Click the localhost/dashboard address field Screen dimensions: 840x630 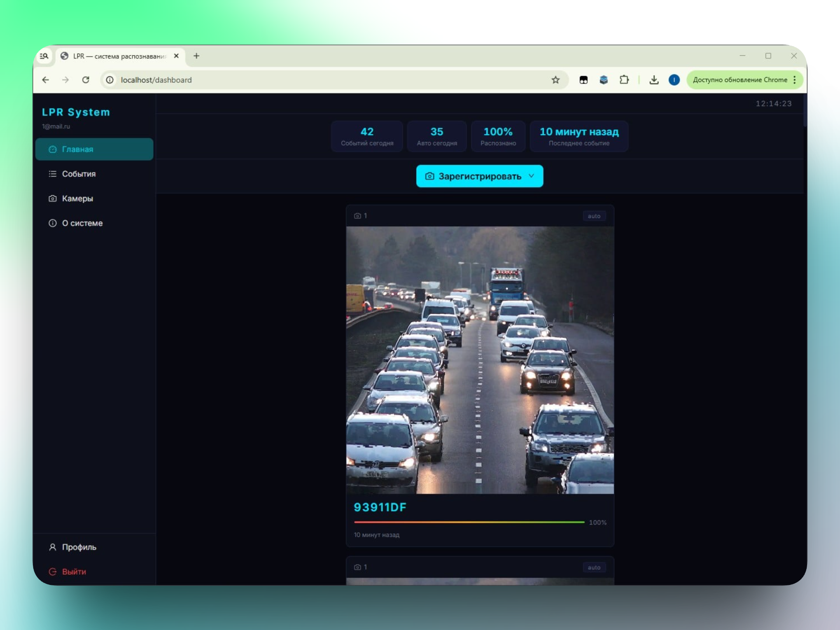click(335, 80)
